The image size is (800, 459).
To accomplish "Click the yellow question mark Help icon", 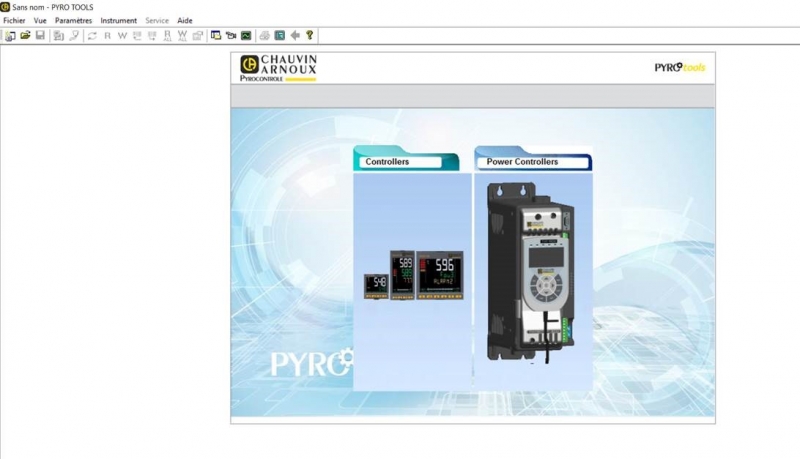I will pyautogui.click(x=310, y=36).
